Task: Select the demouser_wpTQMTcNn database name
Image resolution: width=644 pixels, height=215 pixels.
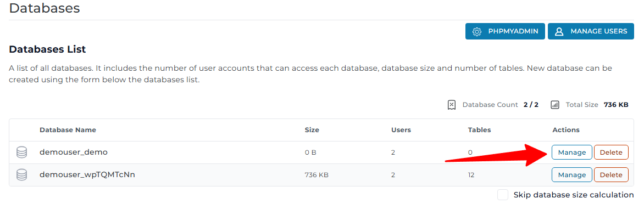Action: (87, 175)
